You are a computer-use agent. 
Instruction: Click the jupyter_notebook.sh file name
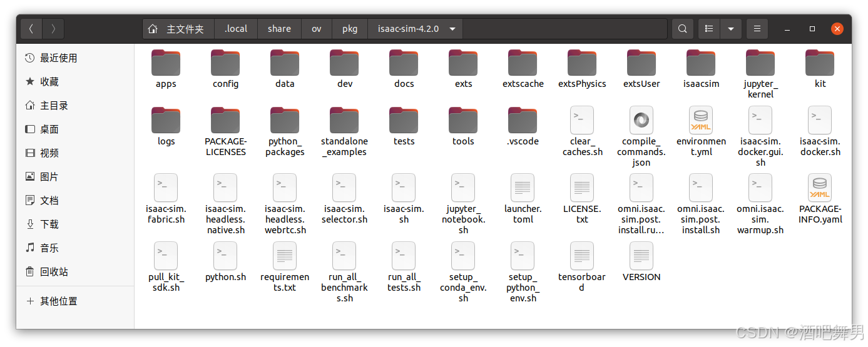(463, 219)
